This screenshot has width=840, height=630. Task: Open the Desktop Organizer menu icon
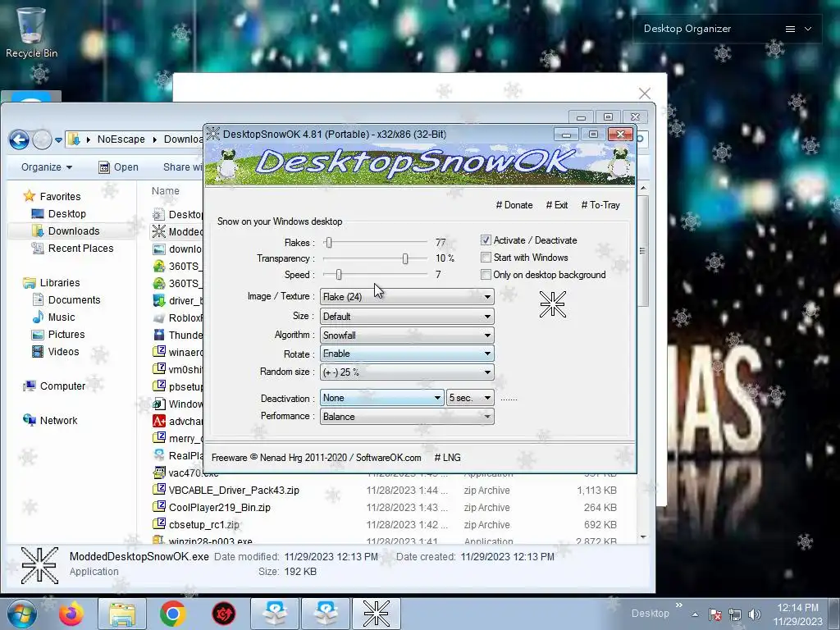coord(790,29)
